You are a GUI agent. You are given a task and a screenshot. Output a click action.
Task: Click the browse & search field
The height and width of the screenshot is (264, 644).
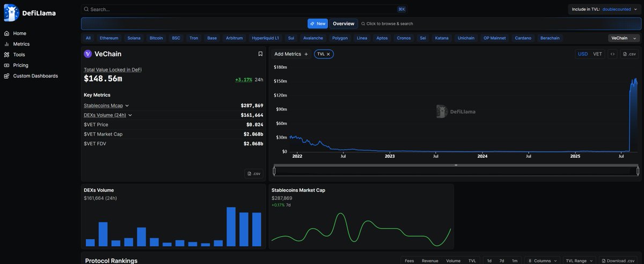[387, 24]
